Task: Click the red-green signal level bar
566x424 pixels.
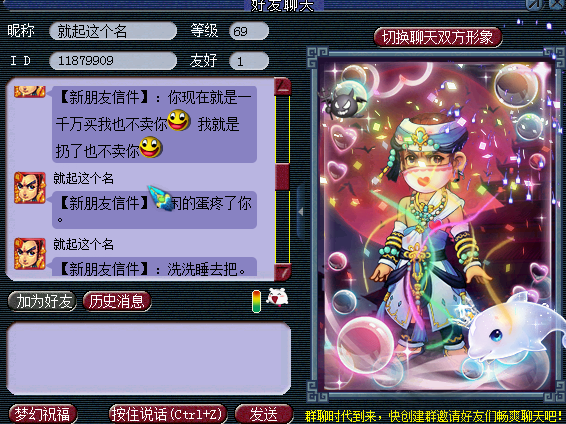Action: click(256, 301)
